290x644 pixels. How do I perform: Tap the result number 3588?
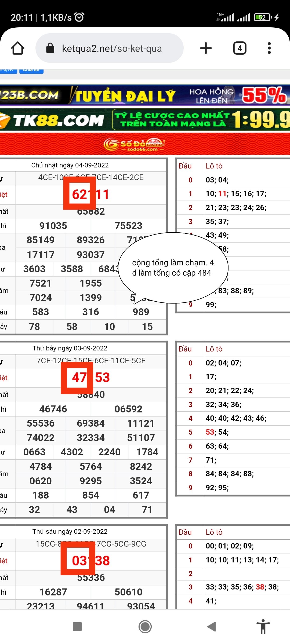[x=72, y=269]
